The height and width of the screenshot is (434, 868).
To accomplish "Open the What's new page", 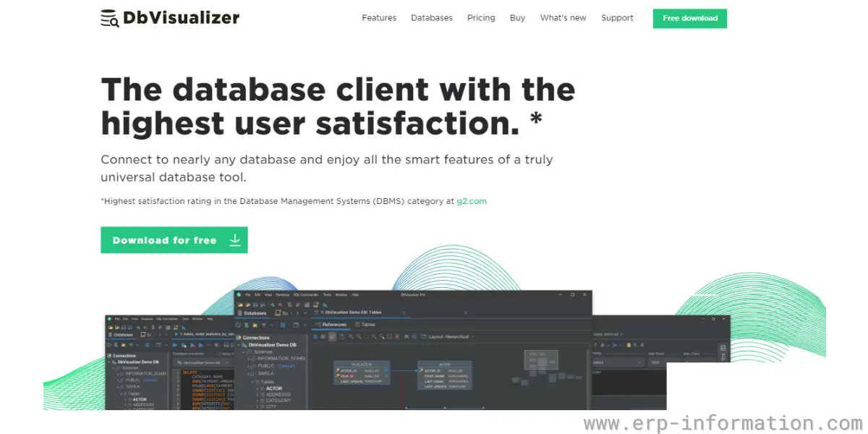I will [x=563, y=18].
